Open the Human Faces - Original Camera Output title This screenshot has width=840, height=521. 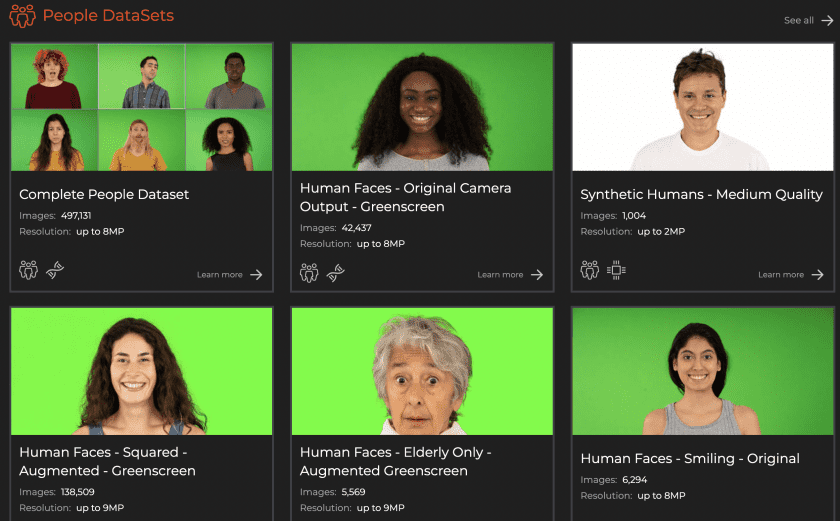click(406, 197)
